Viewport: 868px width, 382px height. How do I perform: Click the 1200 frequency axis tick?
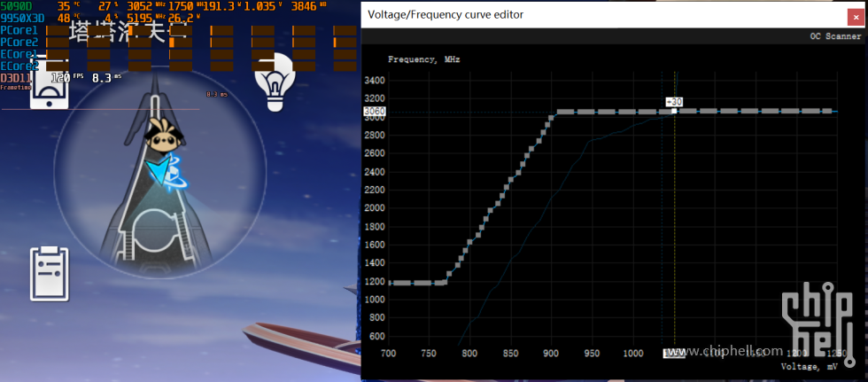pyautogui.click(x=374, y=282)
